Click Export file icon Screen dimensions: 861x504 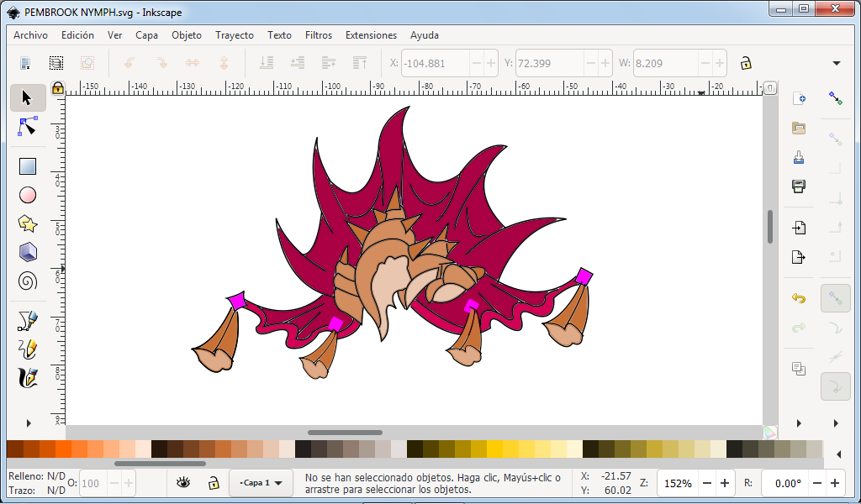point(799,256)
